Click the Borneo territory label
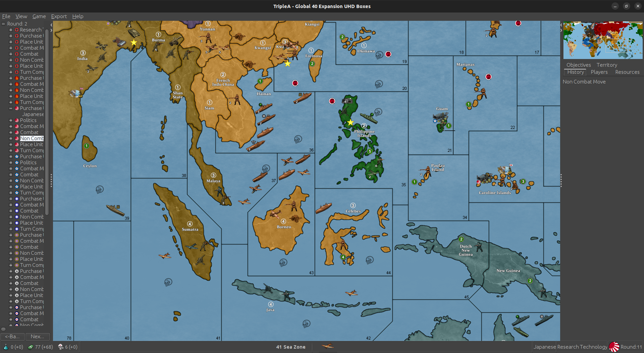The image size is (644, 353). pos(284,227)
